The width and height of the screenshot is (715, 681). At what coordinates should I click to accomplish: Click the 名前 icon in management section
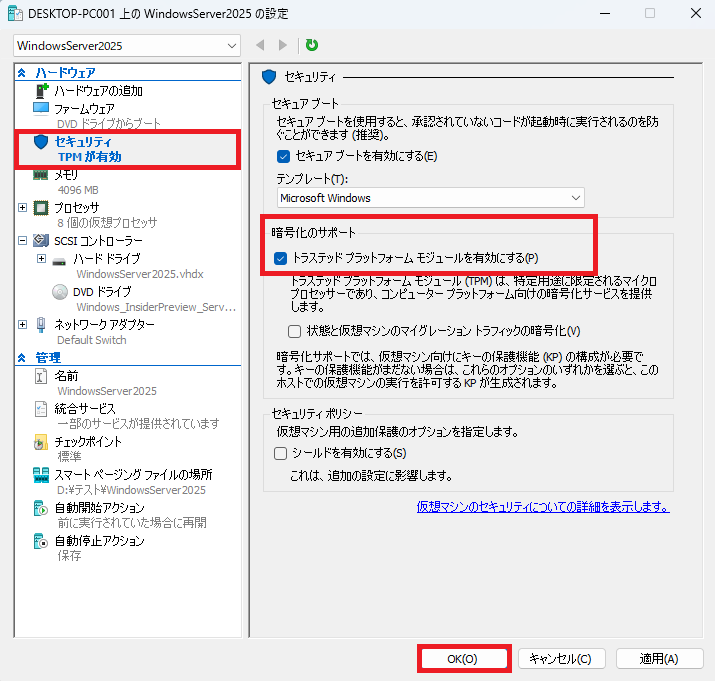tap(41, 376)
